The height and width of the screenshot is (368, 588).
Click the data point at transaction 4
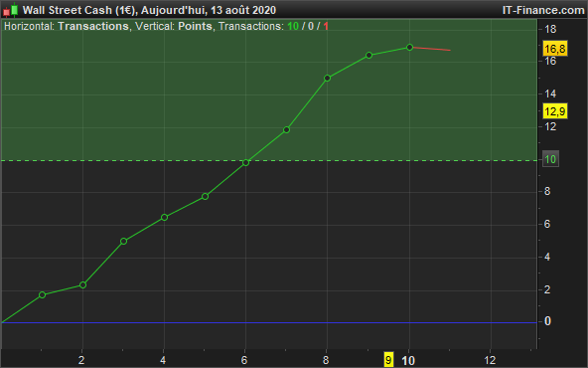coord(164,217)
